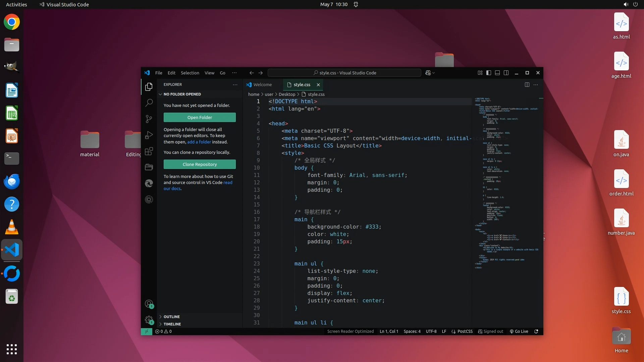Open the Accounts menu icon
The width and height of the screenshot is (644, 362).
(x=149, y=304)
